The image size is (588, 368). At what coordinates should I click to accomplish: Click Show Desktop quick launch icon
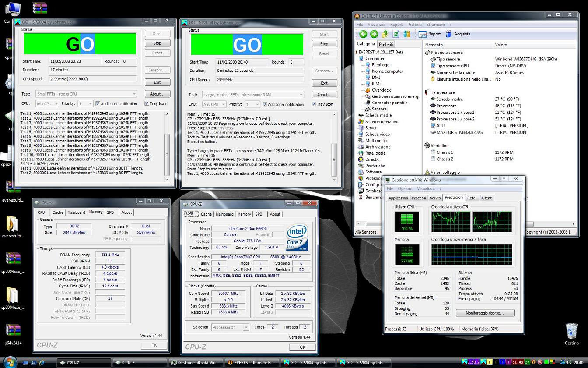click(25, 363)
